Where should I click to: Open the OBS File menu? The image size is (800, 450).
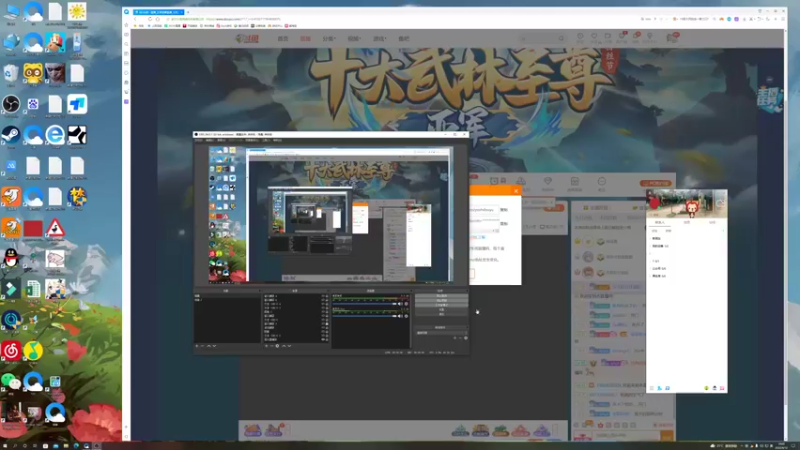(199, 140)
